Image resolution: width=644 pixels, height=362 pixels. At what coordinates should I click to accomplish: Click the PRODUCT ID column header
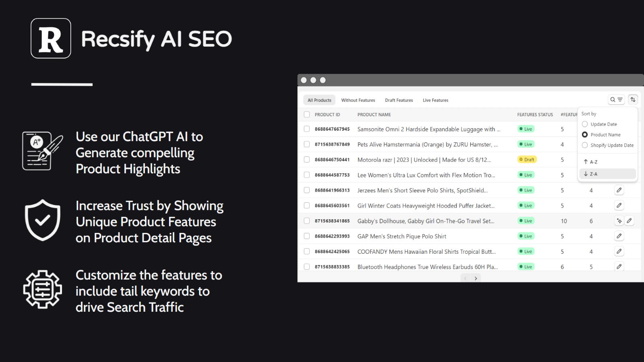tap(327, 115)
